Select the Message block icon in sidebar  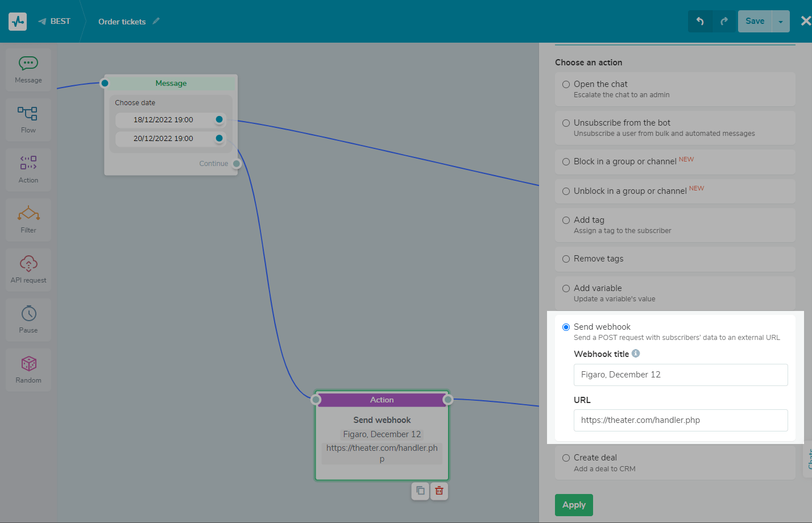tap(28, 69)
